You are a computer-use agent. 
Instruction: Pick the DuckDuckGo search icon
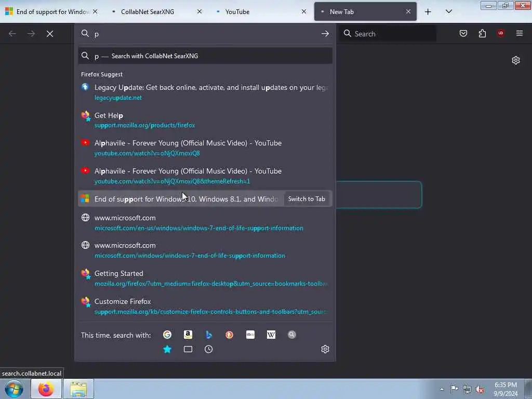click(x=229, y=335)
